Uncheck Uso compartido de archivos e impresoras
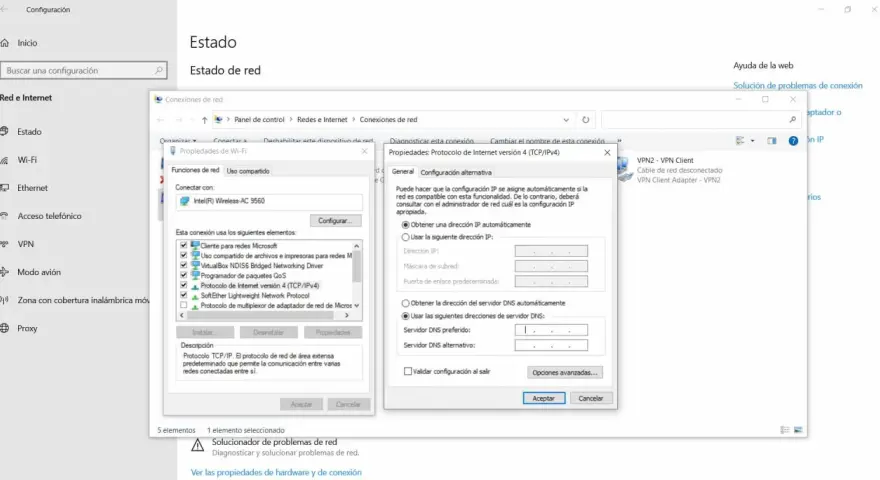Screen dimensions: 880x480 click(x=184, y=255)
